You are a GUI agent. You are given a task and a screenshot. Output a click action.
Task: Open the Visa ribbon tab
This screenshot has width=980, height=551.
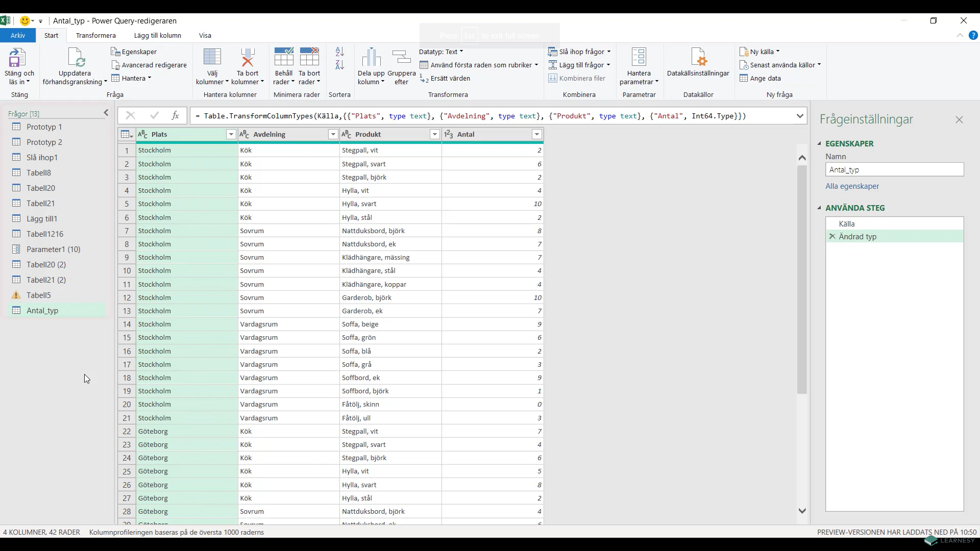(205, 35)
